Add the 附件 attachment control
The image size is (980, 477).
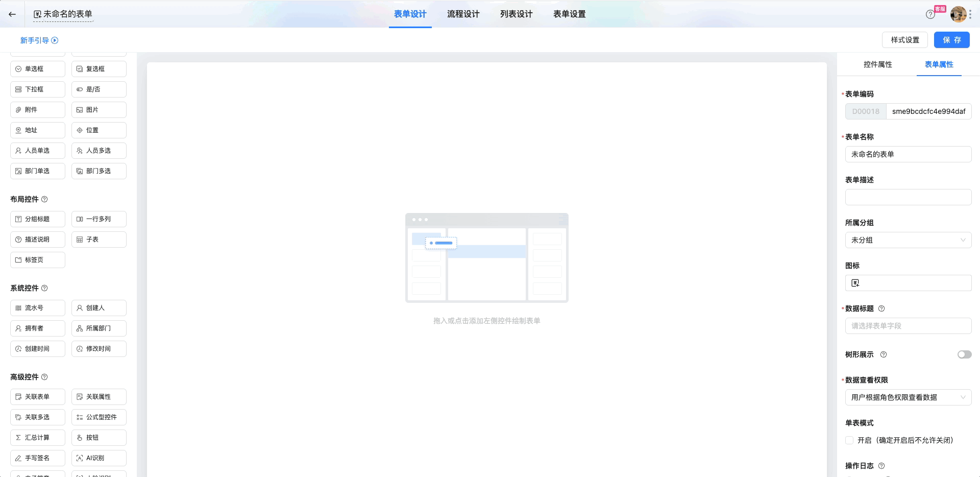tap(38, 110)
